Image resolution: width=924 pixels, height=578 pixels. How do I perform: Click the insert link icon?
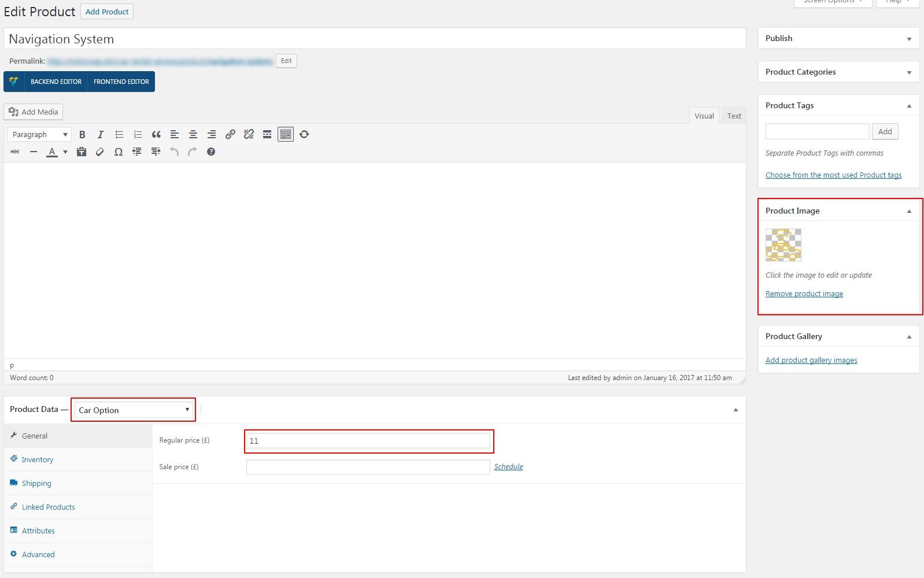[x=230, y=134]
